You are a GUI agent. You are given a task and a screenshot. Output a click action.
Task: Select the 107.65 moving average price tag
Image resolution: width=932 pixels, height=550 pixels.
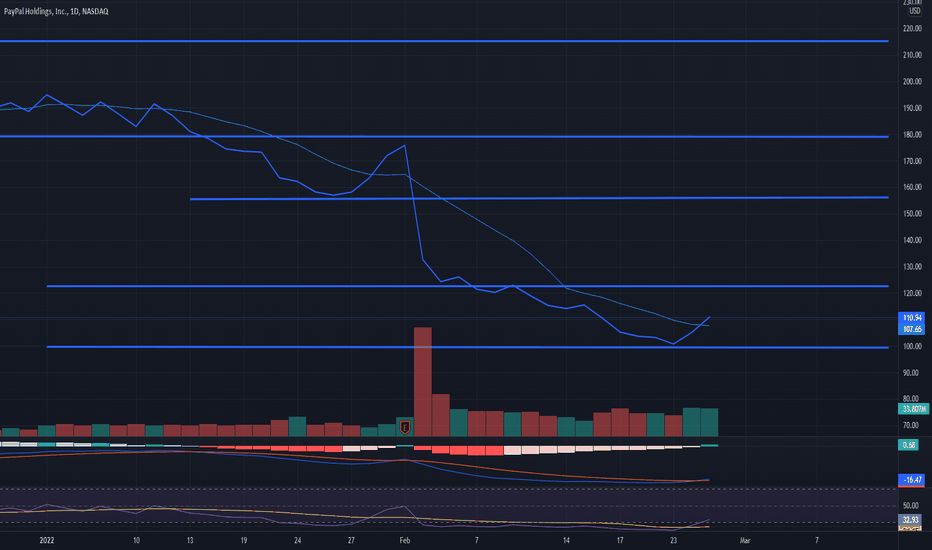coord(911,329)
